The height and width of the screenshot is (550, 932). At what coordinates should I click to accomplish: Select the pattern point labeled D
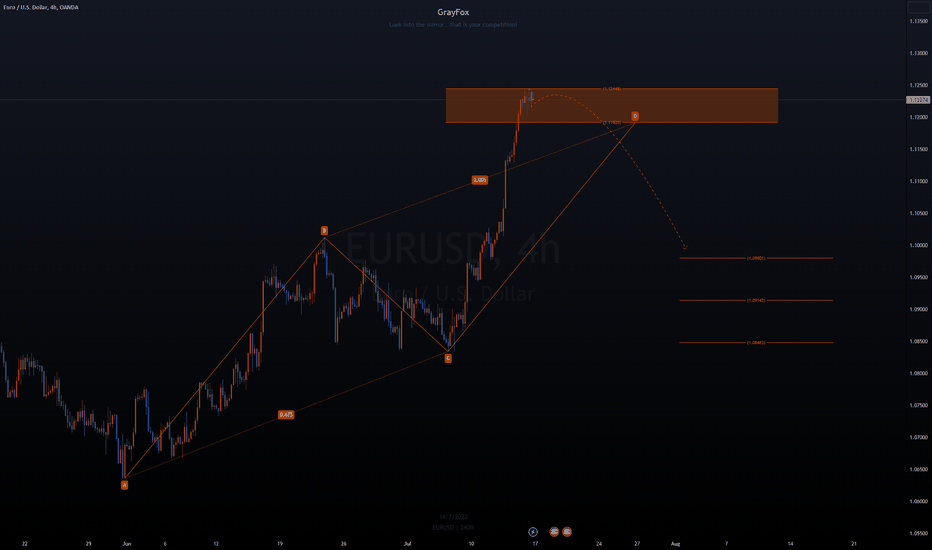coord(635,116)
